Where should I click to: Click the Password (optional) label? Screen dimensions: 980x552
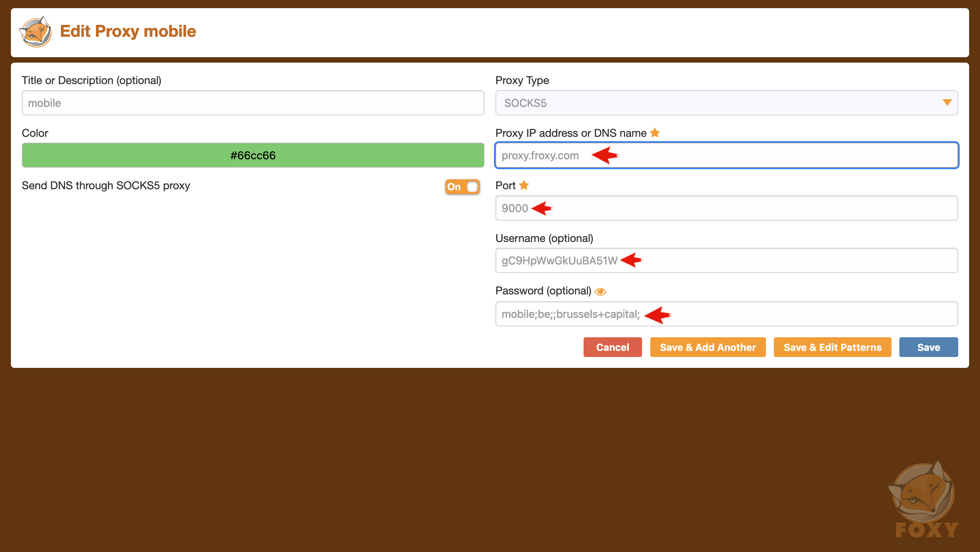(543, 291)
